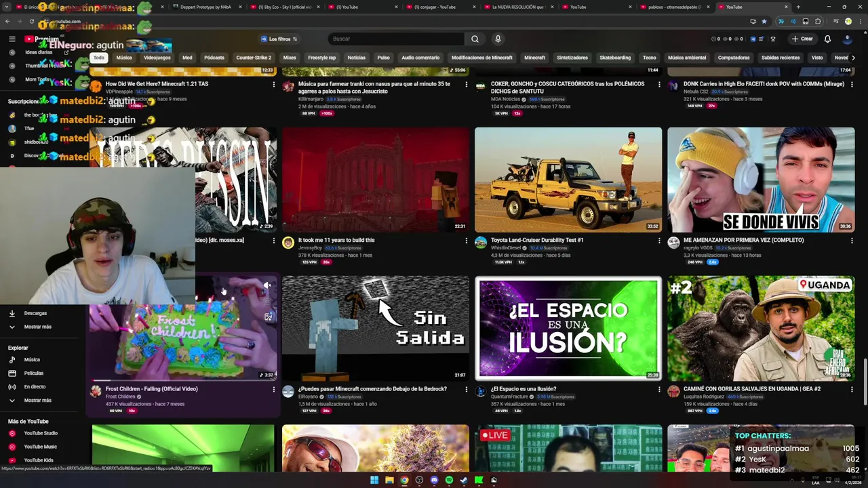This screenshot has width=868, height=488.
Task: Open YouTube Music from sidebar
Action: 42,447
